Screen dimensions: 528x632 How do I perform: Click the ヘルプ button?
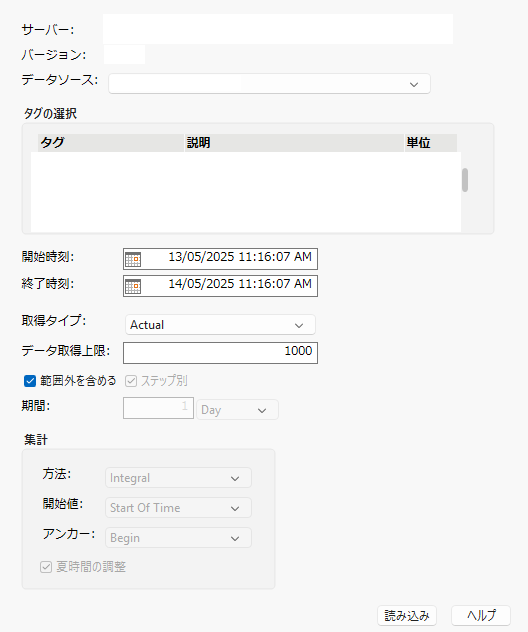(481, 615)
